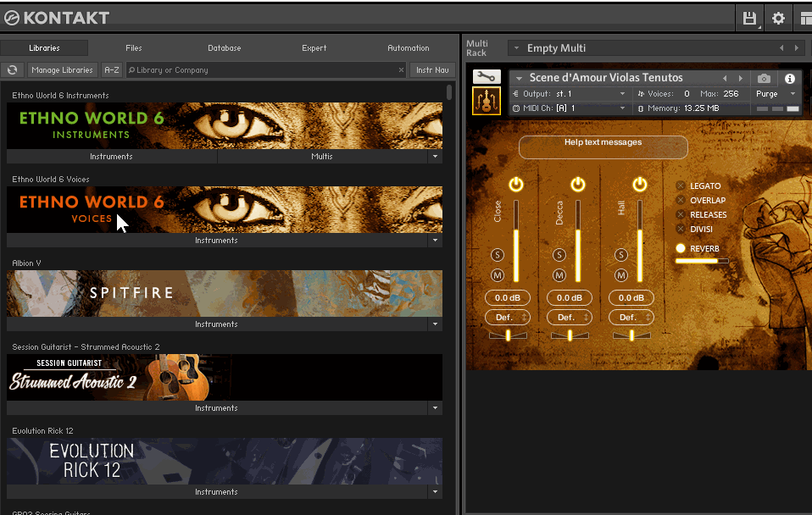
Task: Open Kontakt options gear
Action: pos(778,19)
